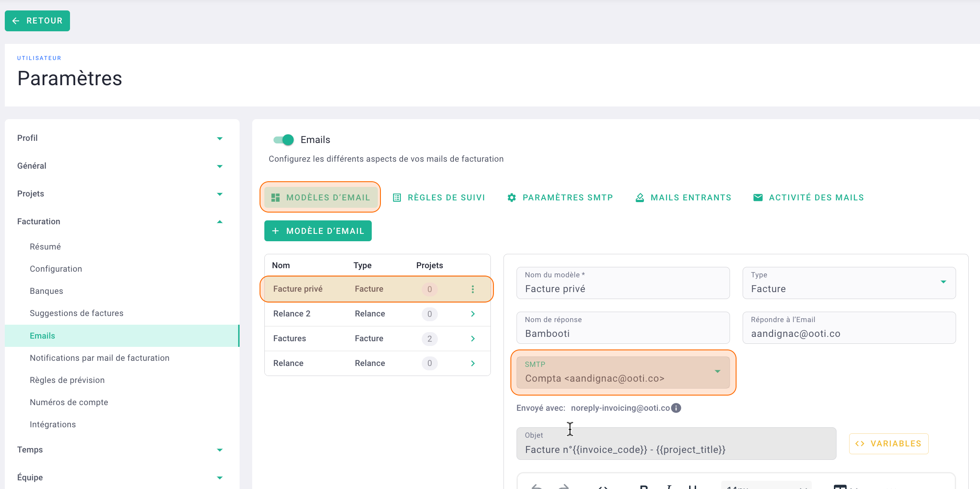This screenshot has width=980, height=489.
Task: Click the Retour button
Action: click(37, 21)
